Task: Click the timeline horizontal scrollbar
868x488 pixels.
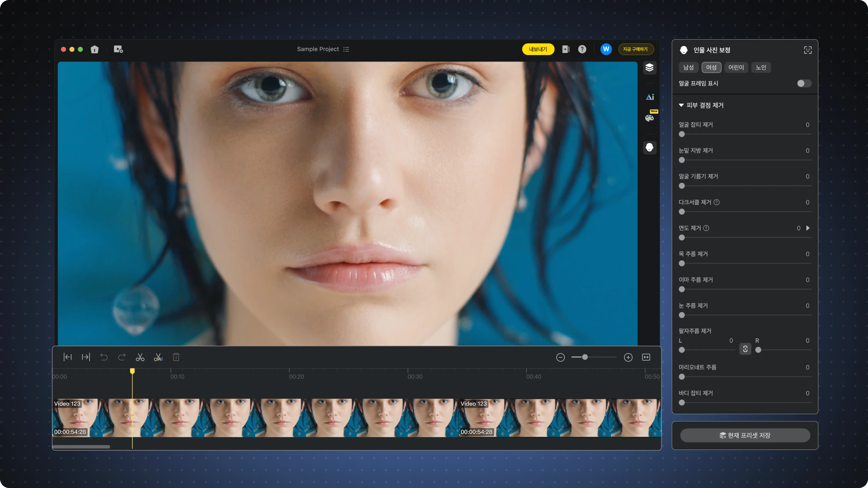Action: [x=81, y=446]
